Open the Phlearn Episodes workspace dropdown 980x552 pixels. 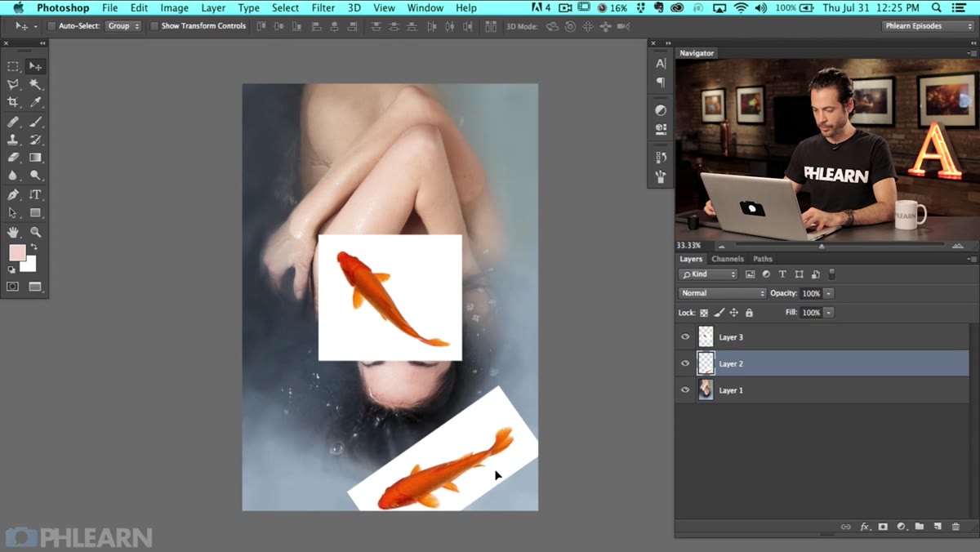pyautogui.click(x=929, y=26)
